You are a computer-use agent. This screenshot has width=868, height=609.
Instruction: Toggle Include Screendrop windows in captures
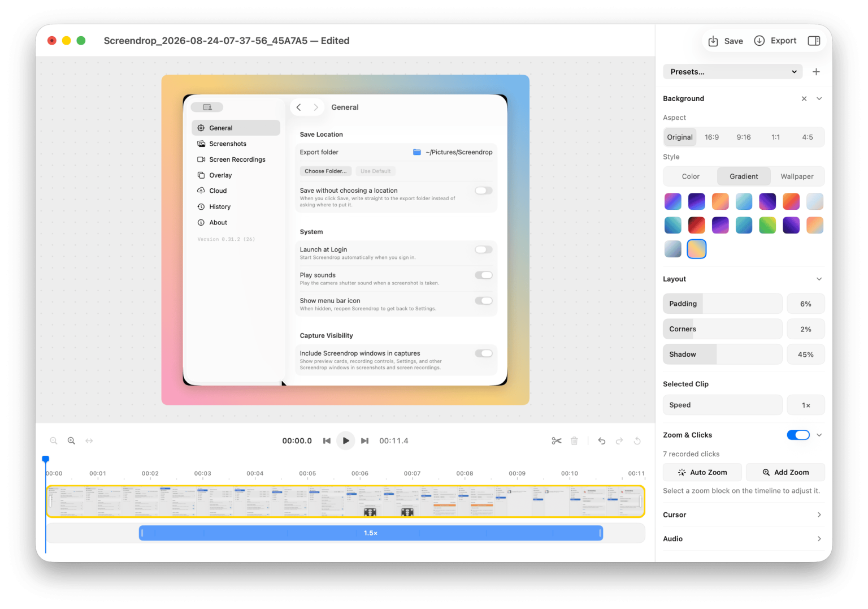point(484,353)
